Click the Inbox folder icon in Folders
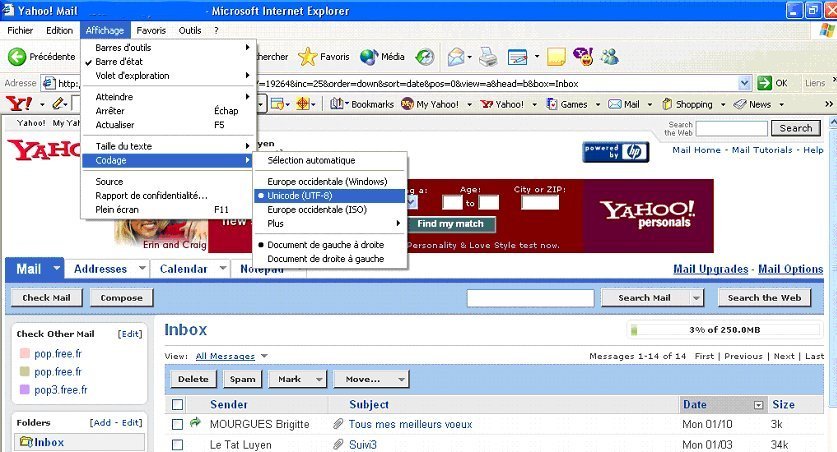 click(x=26, y=442)
